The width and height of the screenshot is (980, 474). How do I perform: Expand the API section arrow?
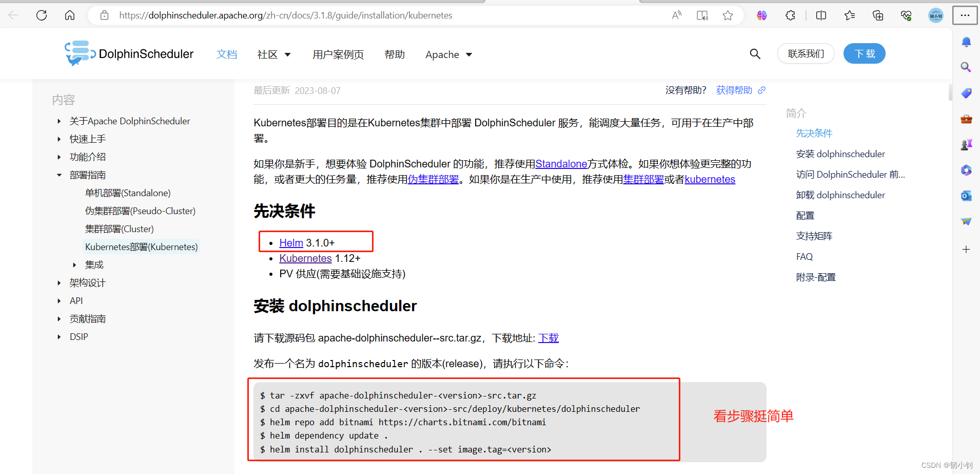(59, 301)
